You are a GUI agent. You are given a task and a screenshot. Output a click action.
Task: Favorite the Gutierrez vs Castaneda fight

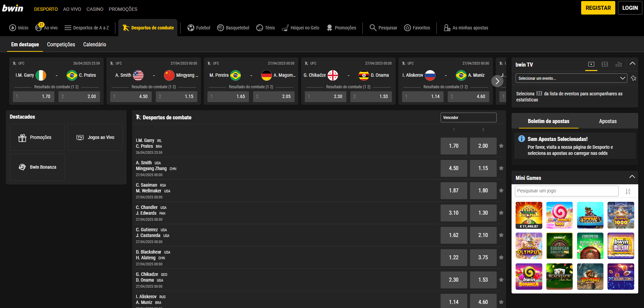pos(501,235)
